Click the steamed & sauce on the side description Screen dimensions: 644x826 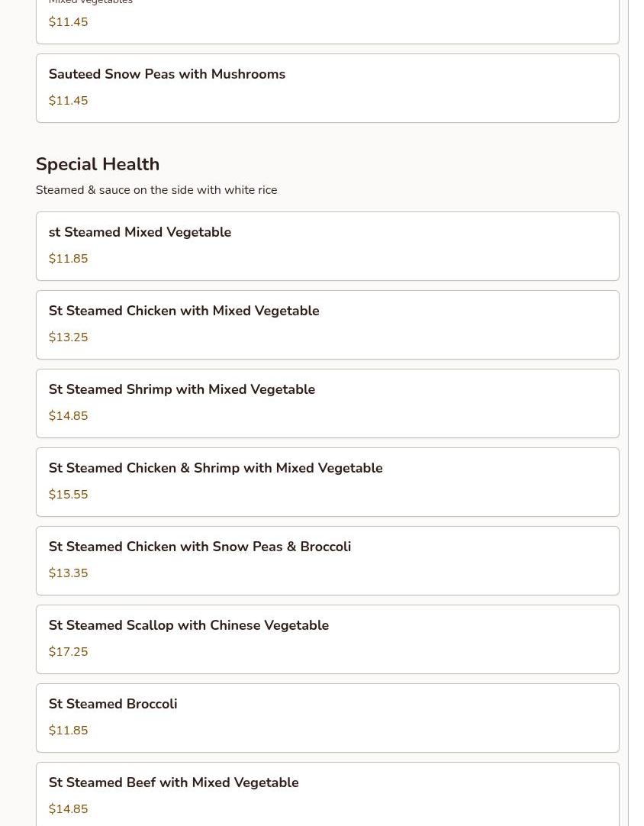click(156, 191)
